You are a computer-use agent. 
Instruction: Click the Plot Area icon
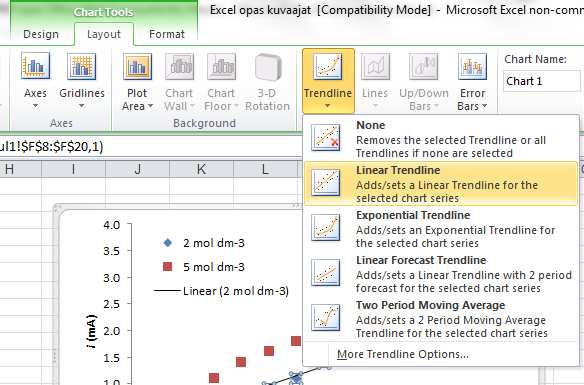tap(137, 66)
